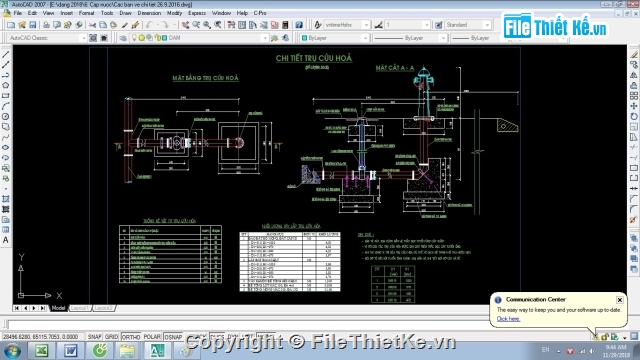Click the Plot printer icon
640x360 pixels.
click(x=46, y=25)
